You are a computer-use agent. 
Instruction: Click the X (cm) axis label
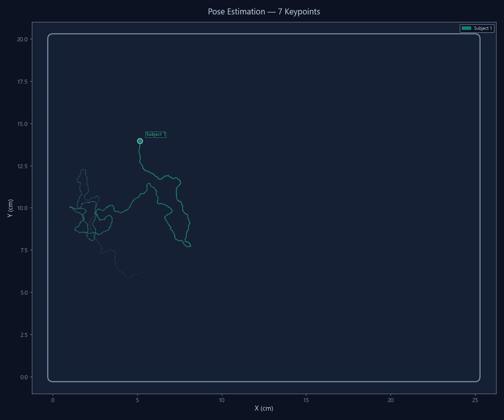[264, 409]
